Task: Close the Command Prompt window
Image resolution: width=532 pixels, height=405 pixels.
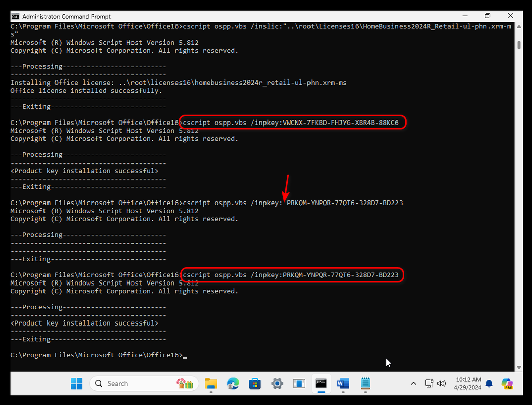Action: pos(510,16)
